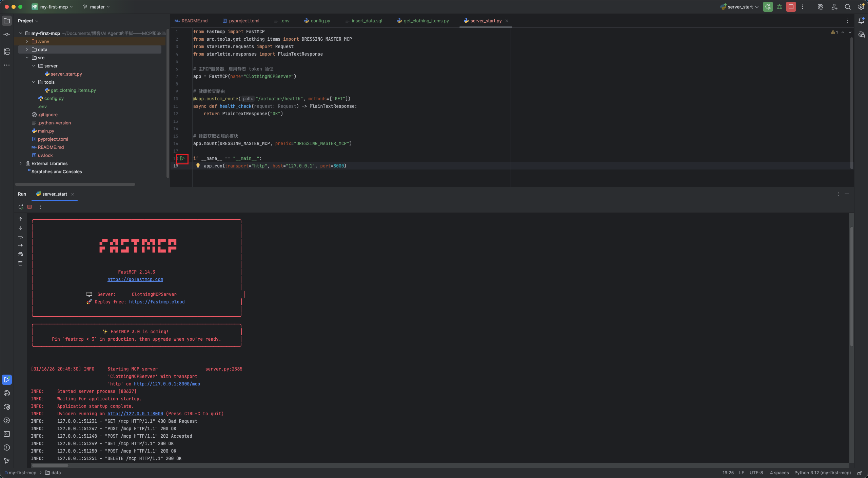Open the master branch dropdown
This screenshot has height=478, width=868.
97,7
